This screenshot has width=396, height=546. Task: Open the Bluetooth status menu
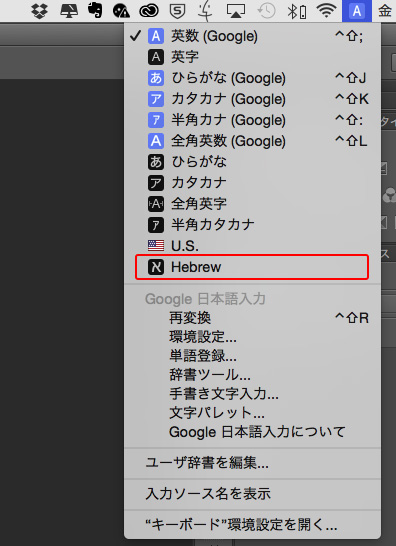297,11
